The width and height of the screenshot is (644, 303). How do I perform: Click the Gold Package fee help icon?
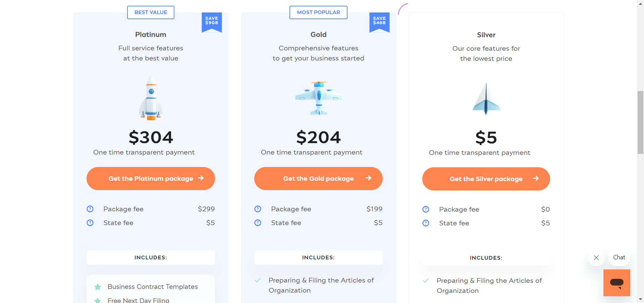258,209
